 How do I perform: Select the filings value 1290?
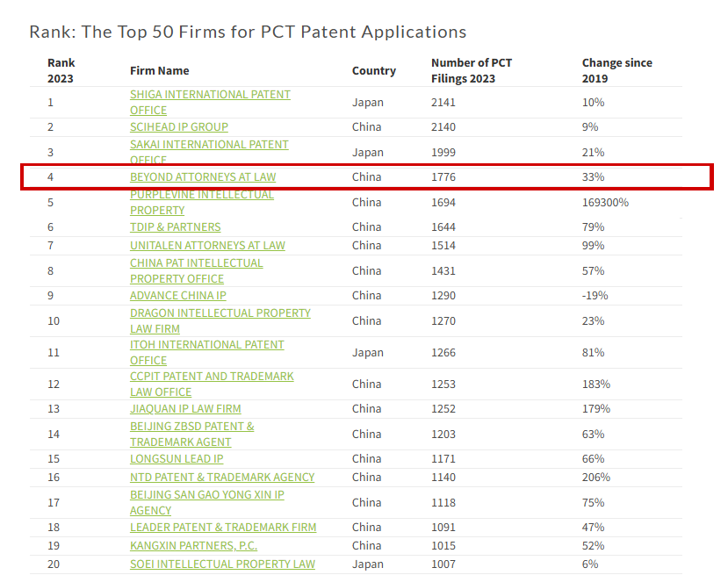(x=443, y=296)
